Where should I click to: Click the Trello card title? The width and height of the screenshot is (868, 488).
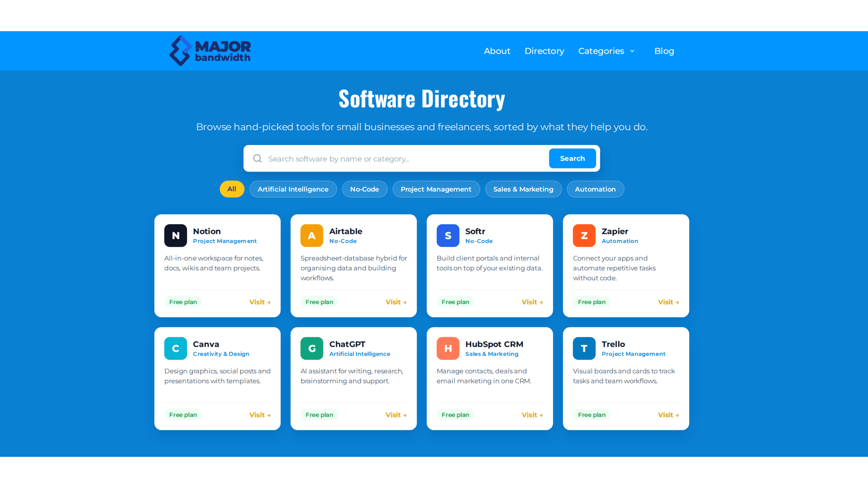(613, 344)
